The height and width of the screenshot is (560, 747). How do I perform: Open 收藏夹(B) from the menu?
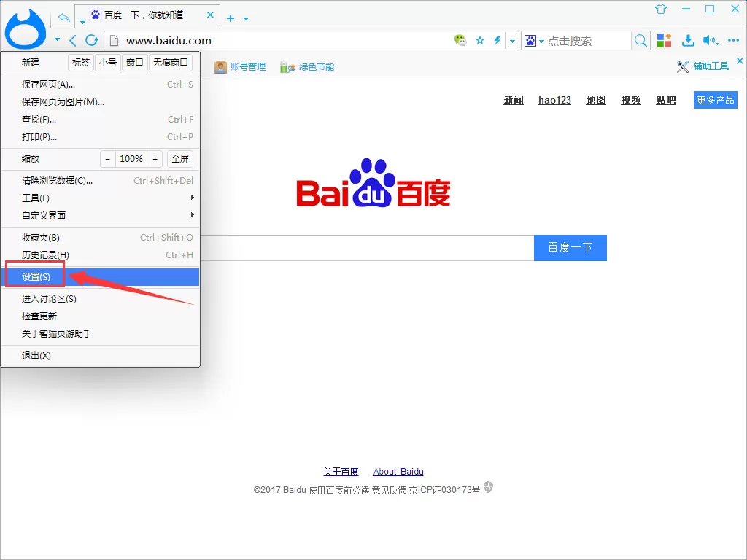pos(100,238)
